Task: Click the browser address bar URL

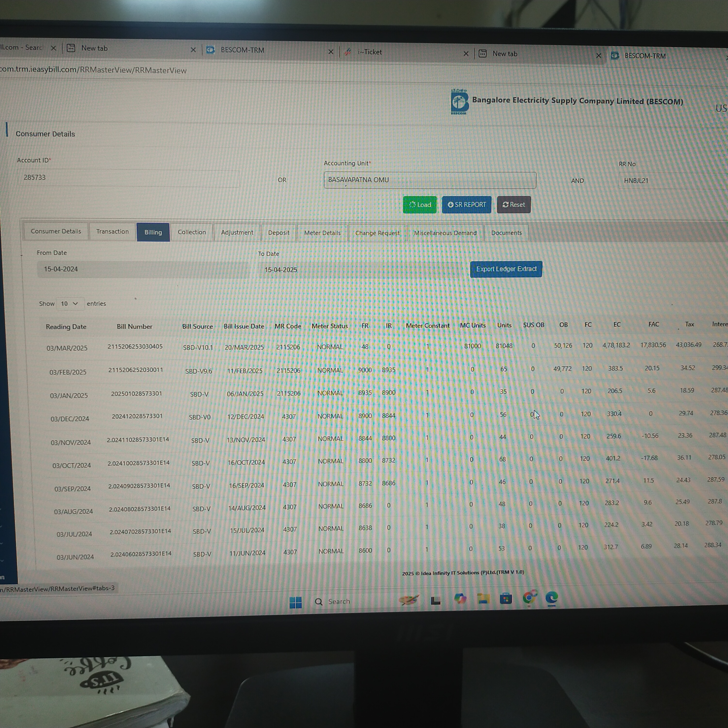Action: coord(93,70)
